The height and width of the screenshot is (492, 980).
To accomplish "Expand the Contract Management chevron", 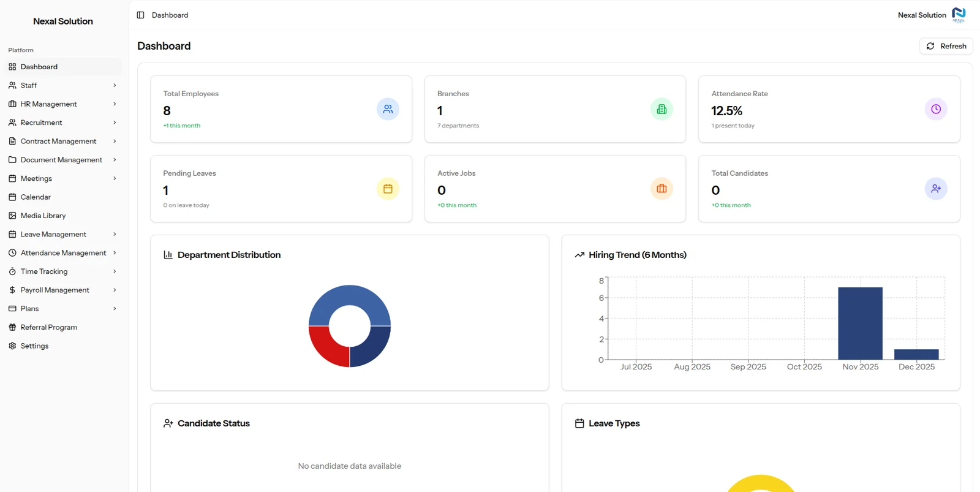I will [115, 141].
